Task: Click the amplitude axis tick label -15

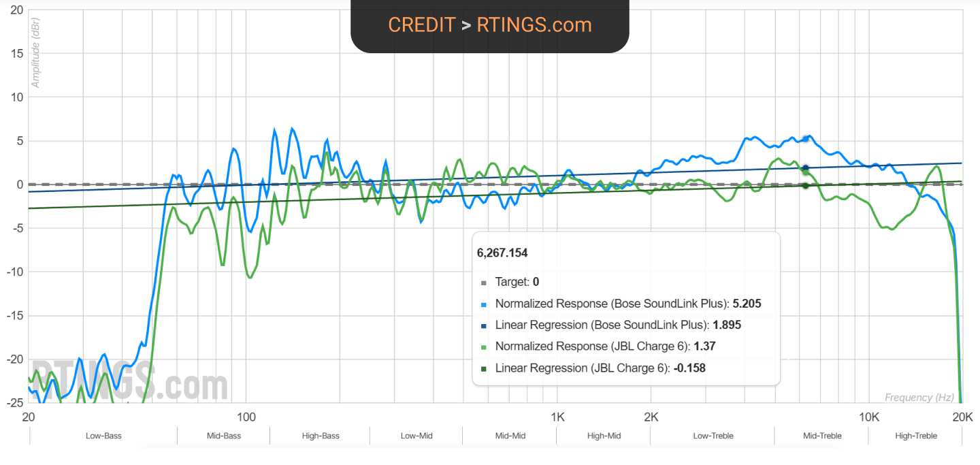Action: [15, 316]
